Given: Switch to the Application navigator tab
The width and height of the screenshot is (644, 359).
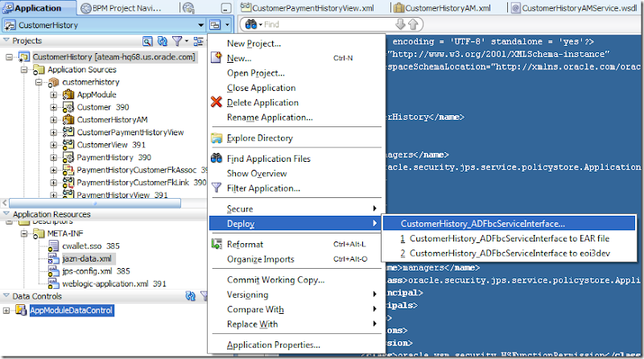Looking at the screenshot, I should [38, 8].
